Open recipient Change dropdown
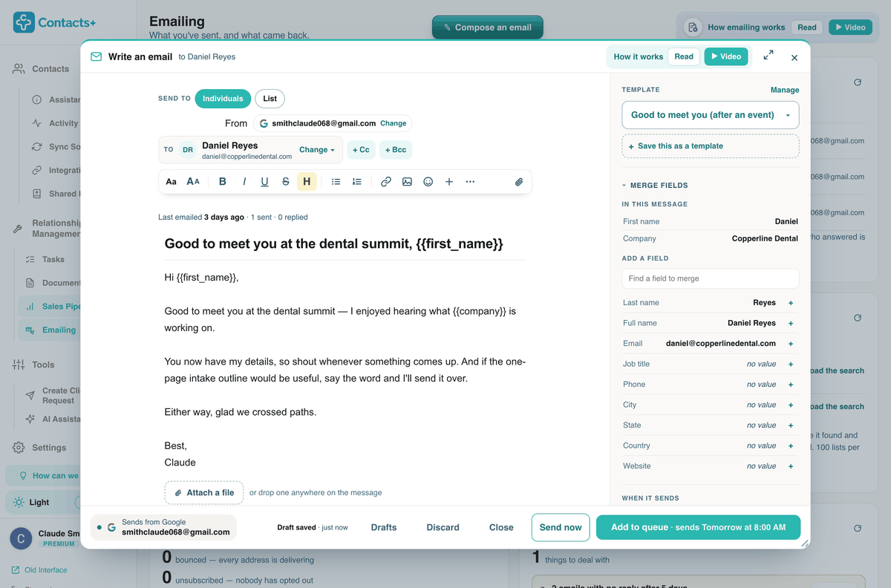Image resolution: width=891 pixels, height=588 pixels. [x=316, y=150]
